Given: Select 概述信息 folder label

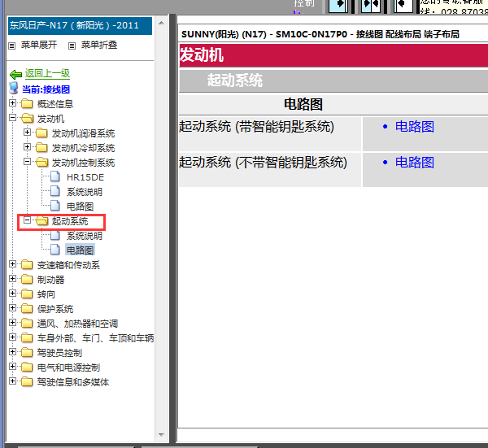Looking at the screenshot, I should [x=55, y=104].
